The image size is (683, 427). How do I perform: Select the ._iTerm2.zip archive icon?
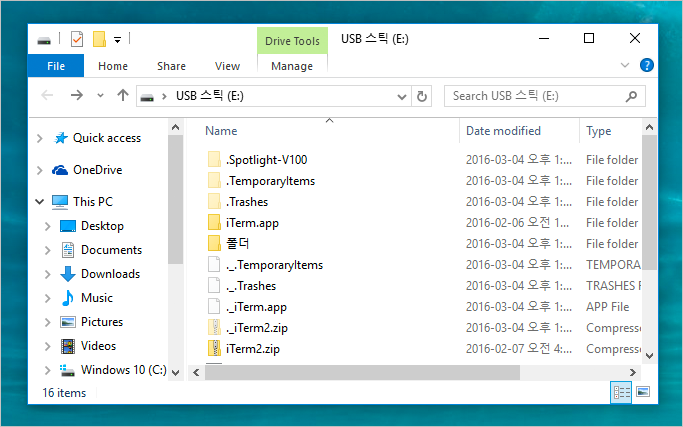(x=214, y=327)
